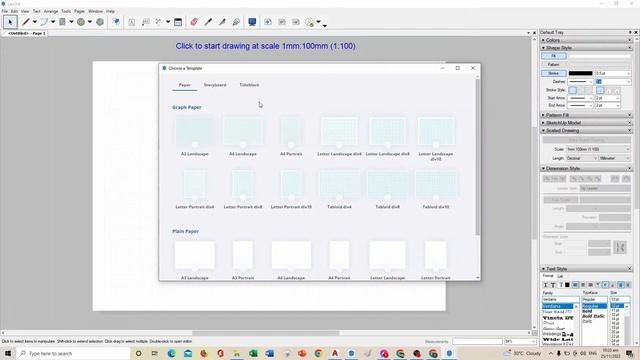The height and width of the screenshot is (360, 640).
Task: Click the white fill color swatch
Action: pyautogui.click(x=600, y=56)
